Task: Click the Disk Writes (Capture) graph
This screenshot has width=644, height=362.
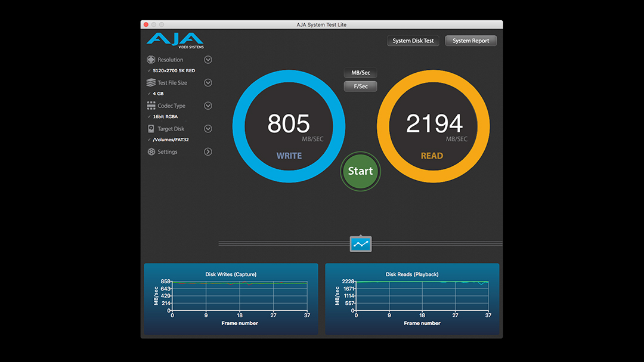Action: (231, 299)
